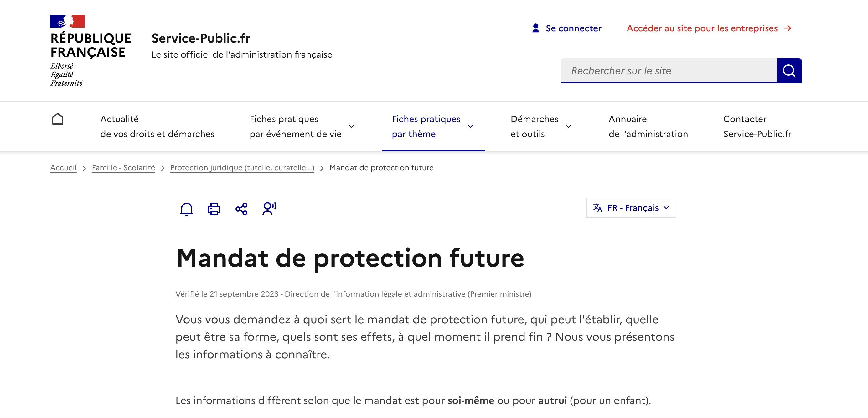Focus the Rechercher sur le site field
Viewport: 868px width, 418px height.
(669, 71)
